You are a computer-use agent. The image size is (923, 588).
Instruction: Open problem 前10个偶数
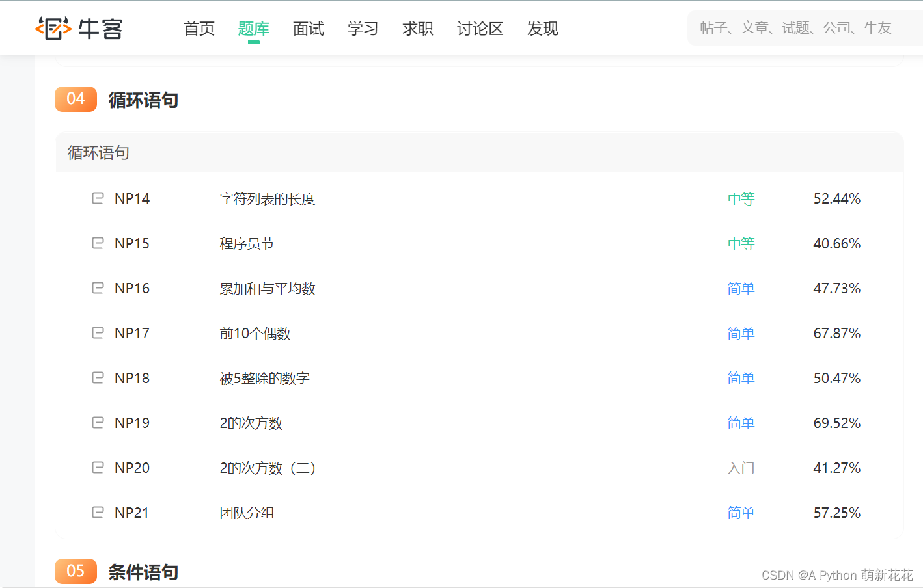pyautogui.click(x=255, y=333)
